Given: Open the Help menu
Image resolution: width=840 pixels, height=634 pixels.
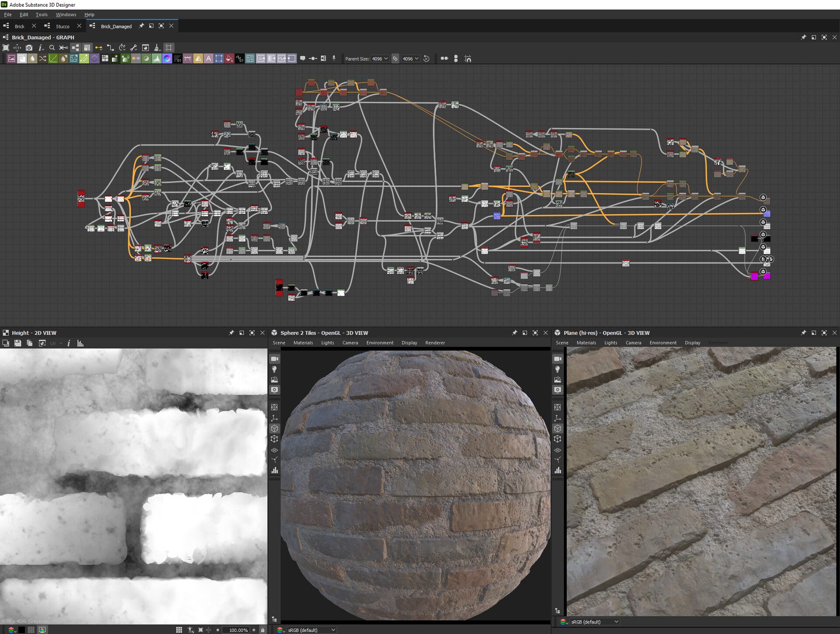Looking at the screenshot, I should click(89, 14).
